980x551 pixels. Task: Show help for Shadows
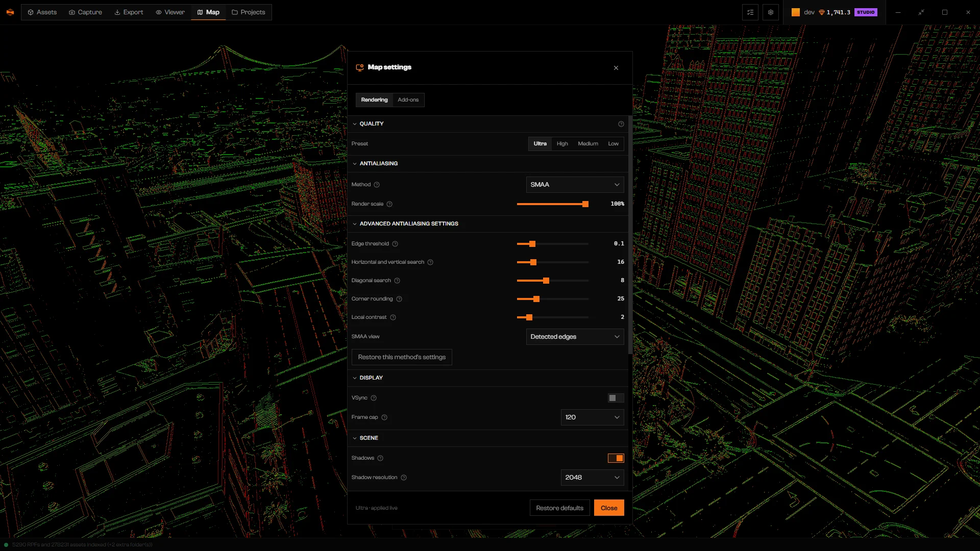tap(380, 458)
